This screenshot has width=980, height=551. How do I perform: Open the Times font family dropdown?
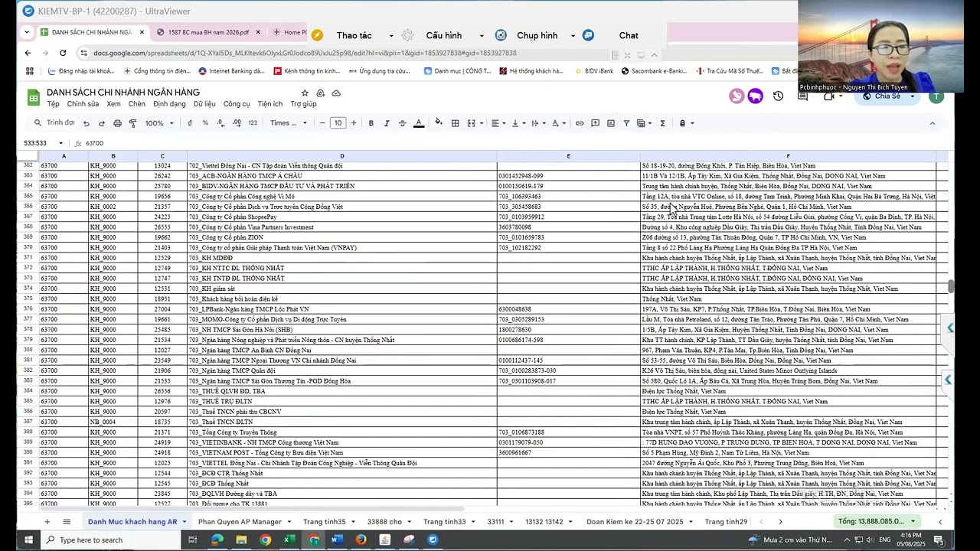click(287, 123)
